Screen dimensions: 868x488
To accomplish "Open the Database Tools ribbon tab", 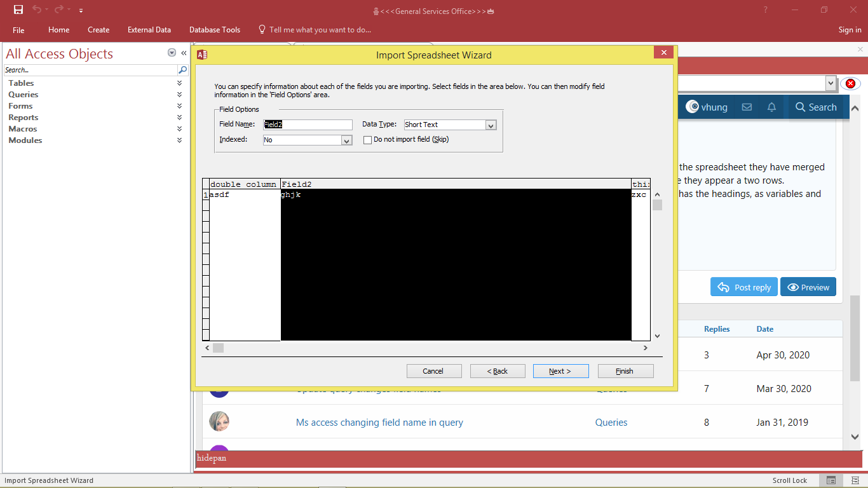I will [x=215, y=30].
